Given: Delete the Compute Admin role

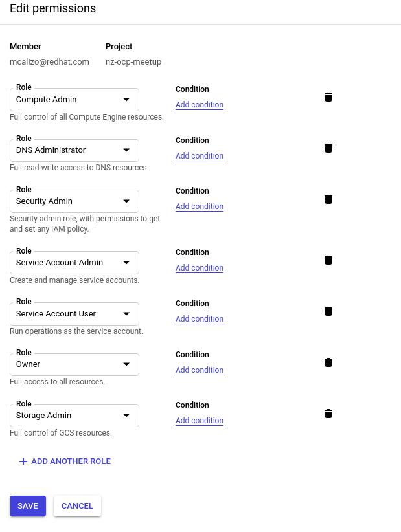Looking at the screenshot, I should click(x=328, y=97).
